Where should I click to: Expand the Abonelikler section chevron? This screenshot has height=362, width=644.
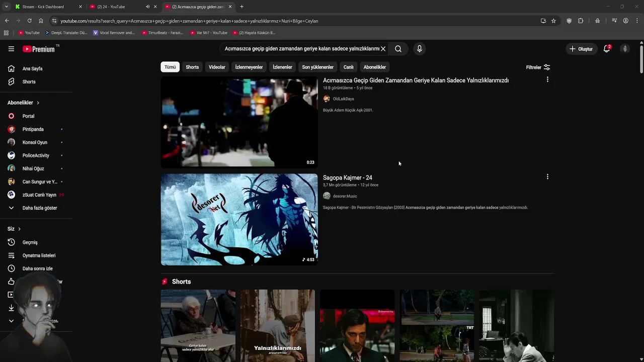click(38, 103)
